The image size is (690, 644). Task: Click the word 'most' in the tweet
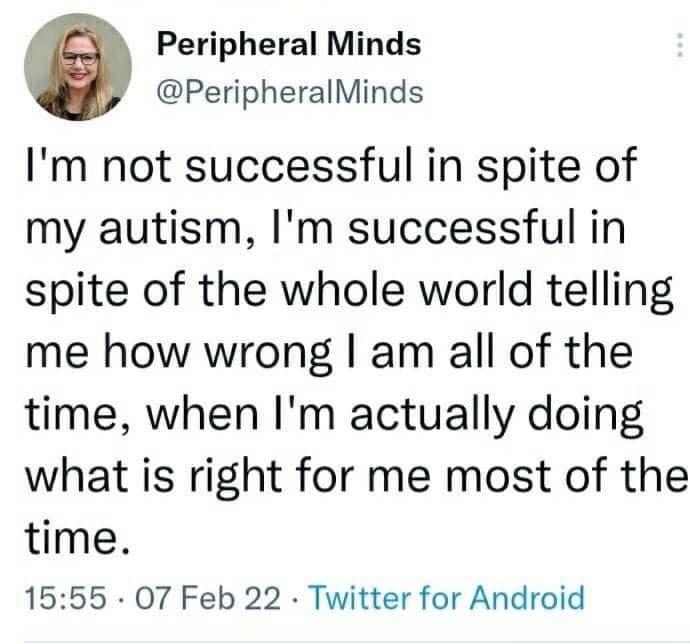tap(499, 477)
